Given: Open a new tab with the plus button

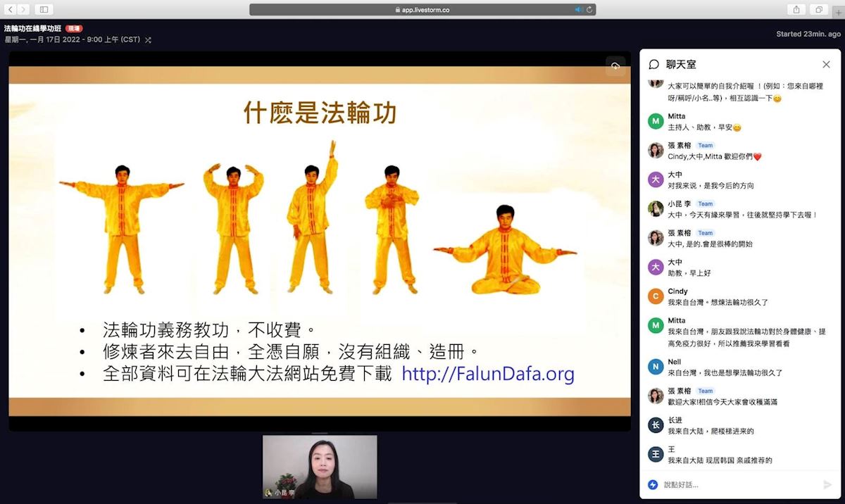Looking at the screenshot, I should [x=838, y=11].
